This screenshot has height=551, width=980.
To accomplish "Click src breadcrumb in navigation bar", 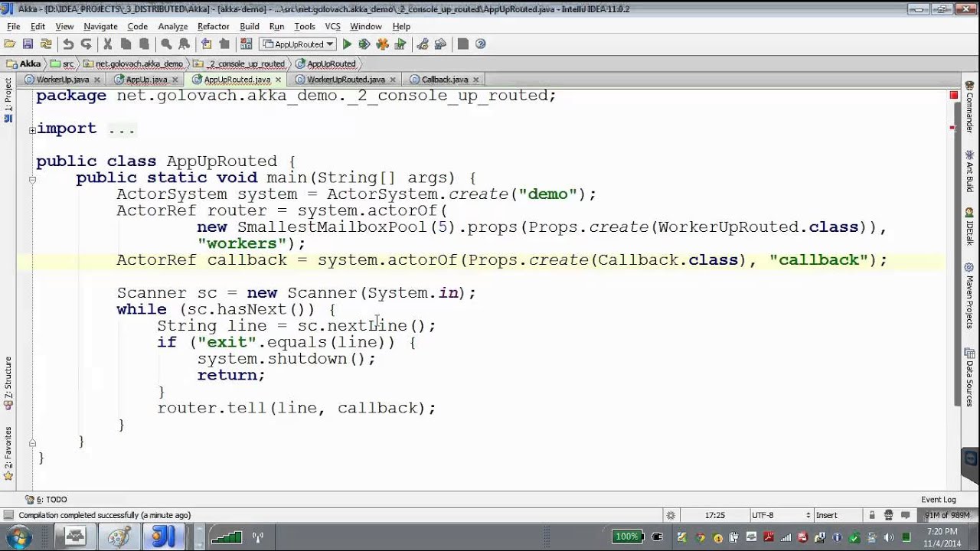I will (x=63, y=64).
